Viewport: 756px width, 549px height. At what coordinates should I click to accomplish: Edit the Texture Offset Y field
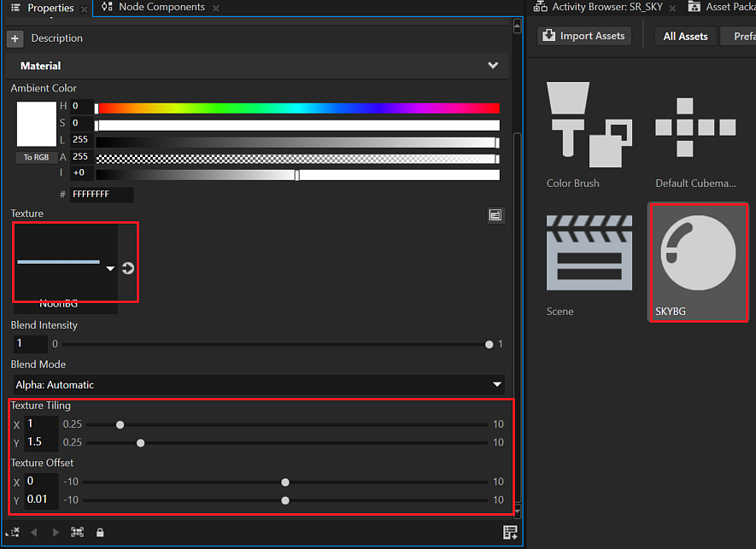pyautogui.click(x=41, y=499)
